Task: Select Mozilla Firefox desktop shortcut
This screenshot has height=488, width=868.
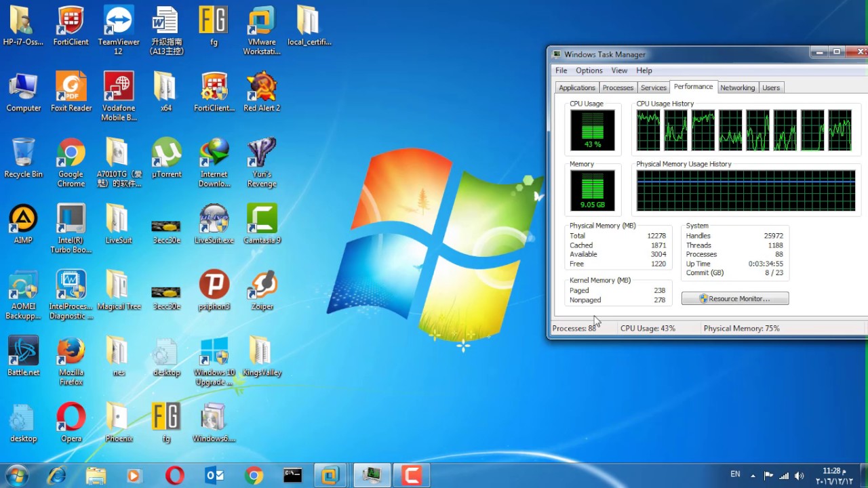Action: click(x=71, y=361)
